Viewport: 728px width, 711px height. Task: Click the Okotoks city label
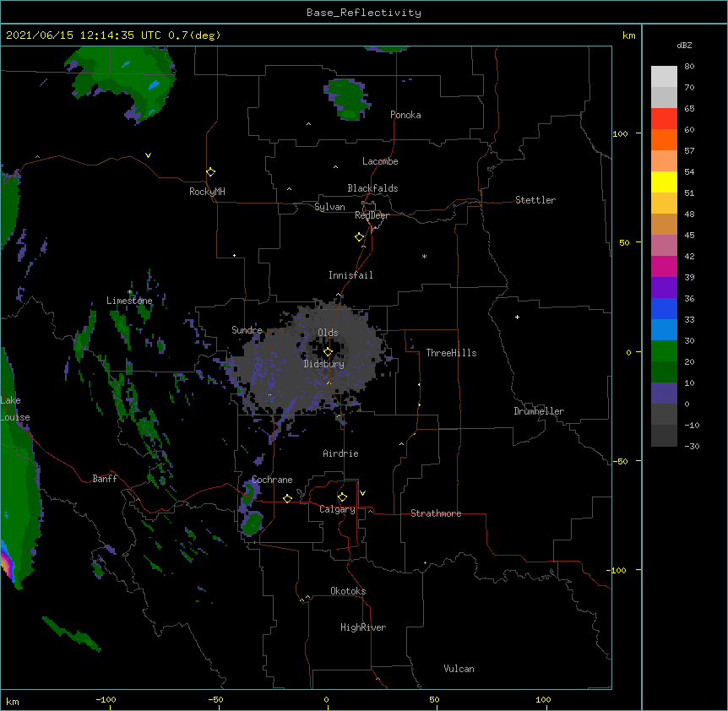click(348, 591)
